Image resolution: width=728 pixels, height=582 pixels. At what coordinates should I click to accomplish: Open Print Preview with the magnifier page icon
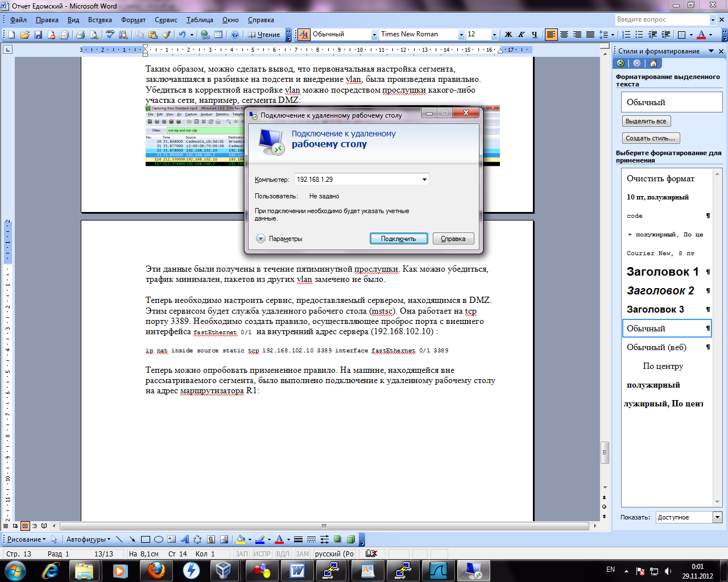click(x=94, y=35)
